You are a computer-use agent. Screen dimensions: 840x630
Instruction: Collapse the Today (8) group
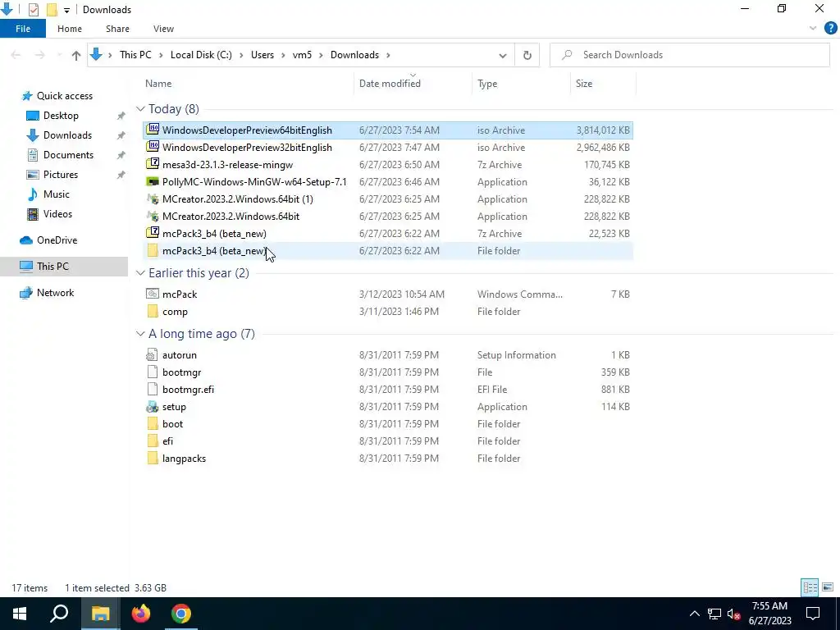pyautogui.click(x=140, y=109)
